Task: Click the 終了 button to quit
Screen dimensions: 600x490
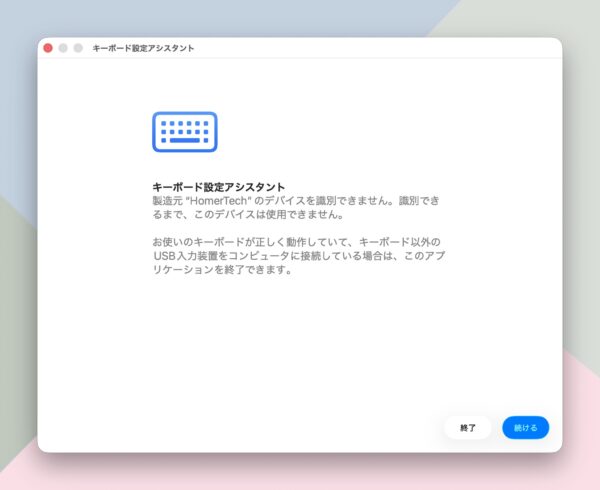Action: 468,428
